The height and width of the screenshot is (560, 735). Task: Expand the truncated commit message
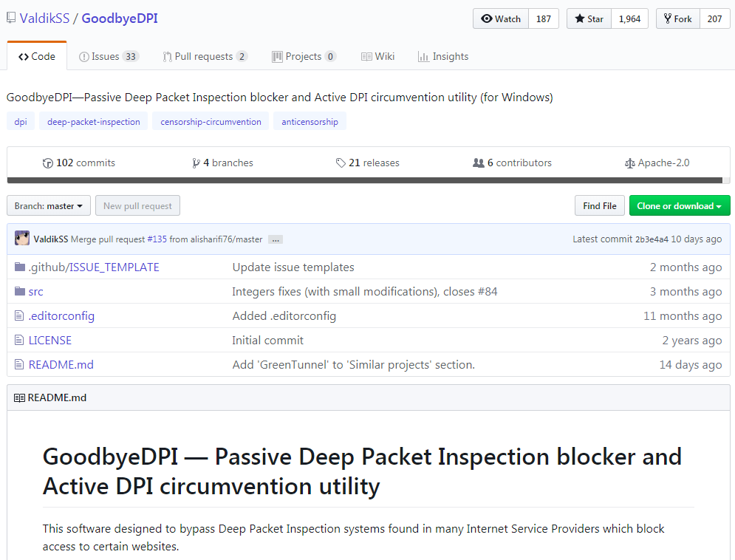[x=275, y=239]
